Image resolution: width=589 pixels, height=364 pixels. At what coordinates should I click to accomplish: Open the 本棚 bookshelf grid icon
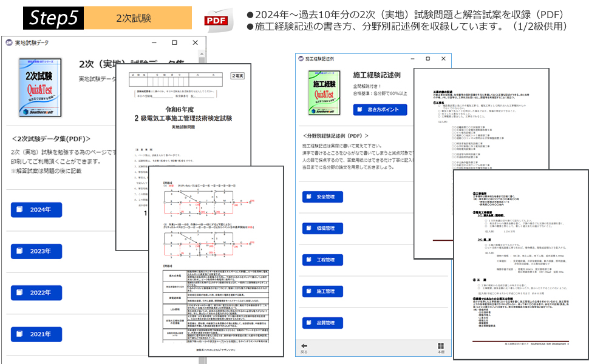(x=441, y=346)
